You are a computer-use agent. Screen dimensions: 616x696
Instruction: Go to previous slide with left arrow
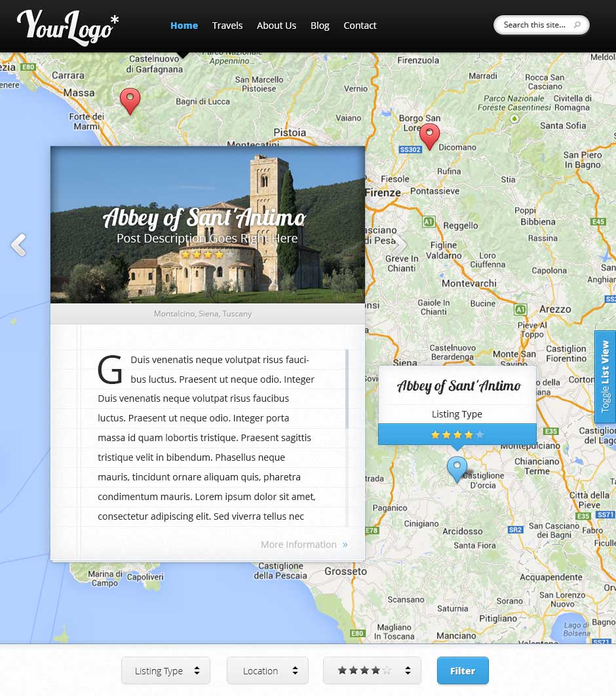click(18, 244)
